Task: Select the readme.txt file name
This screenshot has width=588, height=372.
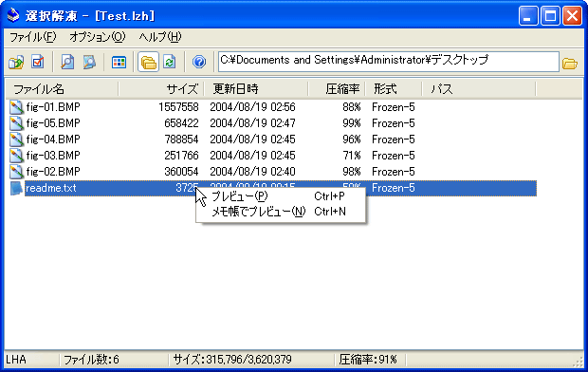Action: [x=50, y=188]
